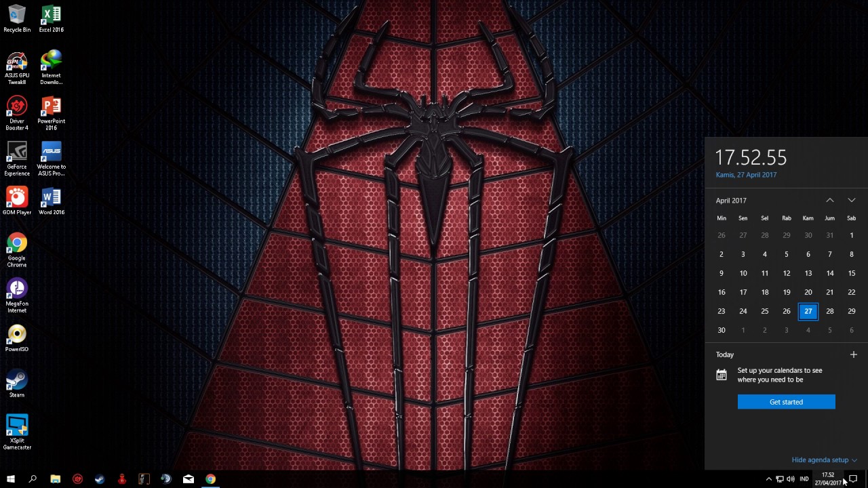Image resolution: width=868 pixels, height=488 pixels.
Task: Switch to Steam on the taskbar
Action: pyautogui.click(x=100, y=479)
